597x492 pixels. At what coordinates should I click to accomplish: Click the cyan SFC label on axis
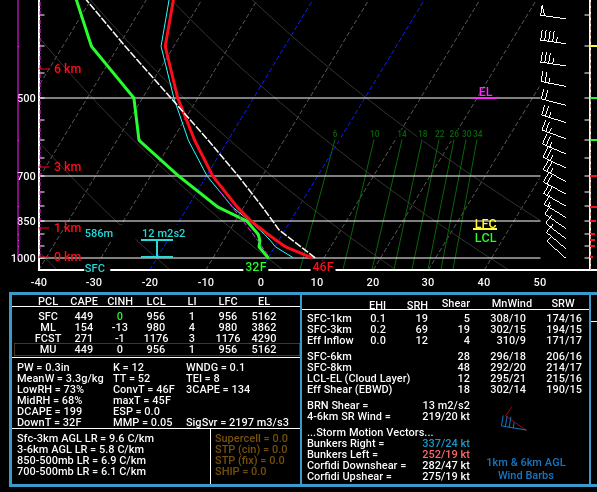95,268
